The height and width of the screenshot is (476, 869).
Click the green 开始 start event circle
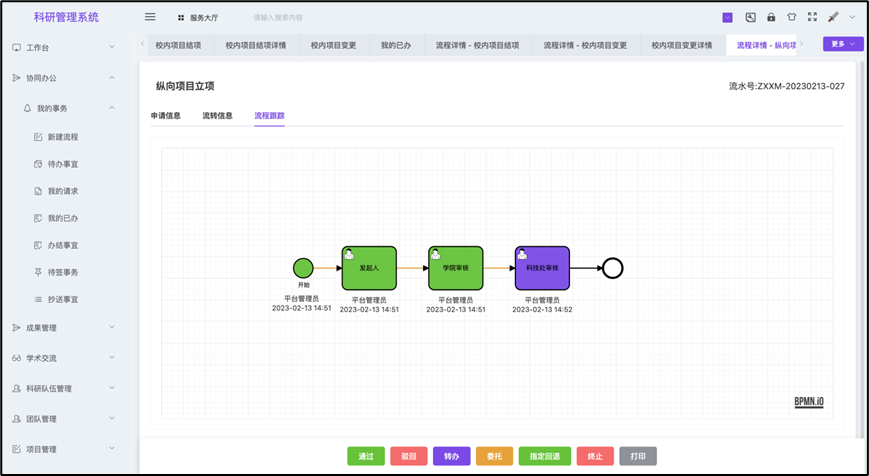[303, 267]
